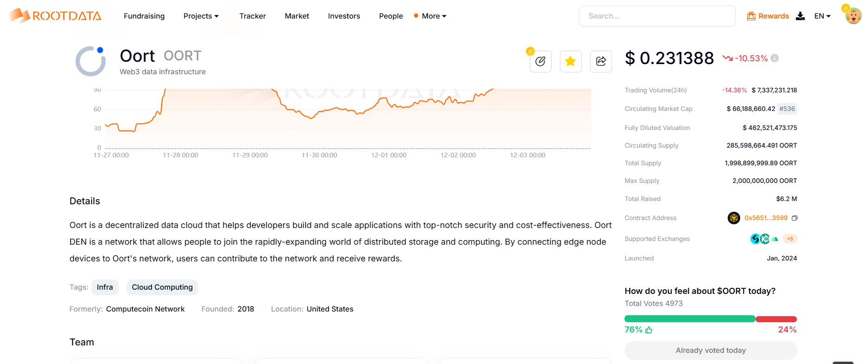Click the United States location value
The height and width of the screenshot is (364, 868).
pos(330,309)
